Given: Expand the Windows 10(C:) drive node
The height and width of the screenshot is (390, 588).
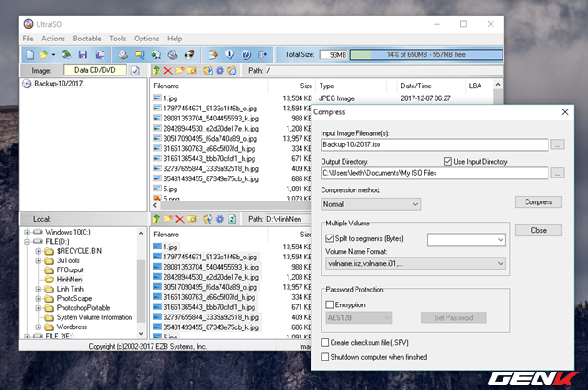Looking at the screenshot, I should point(27,233).
